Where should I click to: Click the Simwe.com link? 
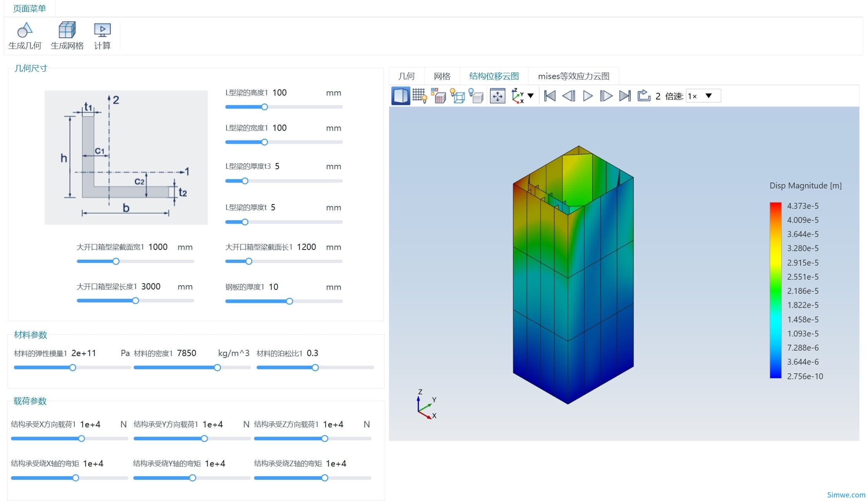(846, 495)
